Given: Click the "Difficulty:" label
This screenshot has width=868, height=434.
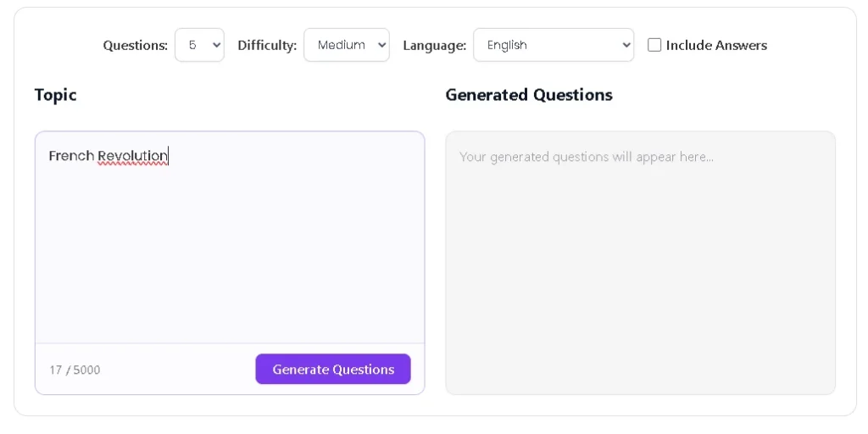Looking at the screenshot, I should click(267, 45).
